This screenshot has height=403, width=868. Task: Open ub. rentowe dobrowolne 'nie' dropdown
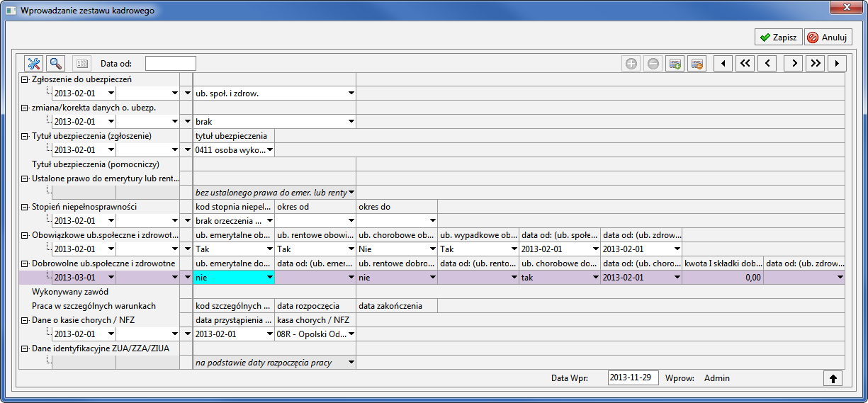point(432,278)
